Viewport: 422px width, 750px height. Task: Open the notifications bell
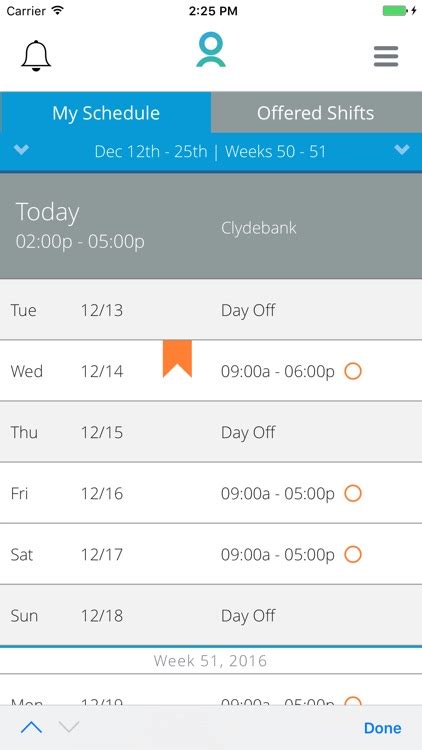36,56
